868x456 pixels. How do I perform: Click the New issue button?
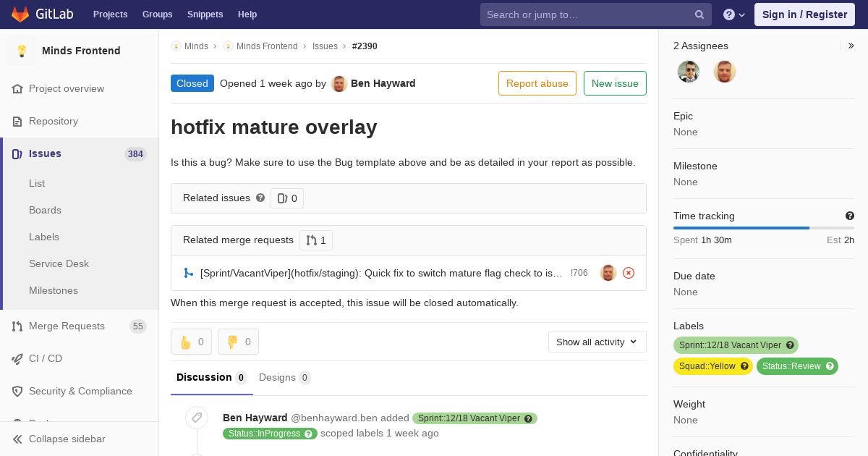615,83
